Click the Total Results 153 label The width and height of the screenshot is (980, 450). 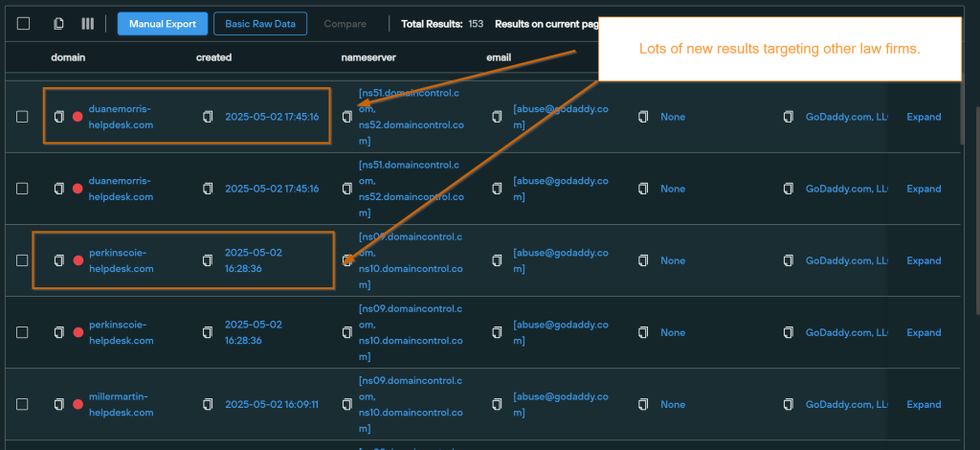click(442, 24)
